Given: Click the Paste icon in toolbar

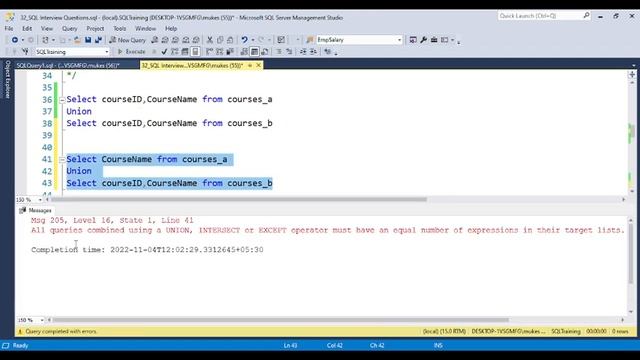Looking at the screenshot, I should (x=230, y=40).
